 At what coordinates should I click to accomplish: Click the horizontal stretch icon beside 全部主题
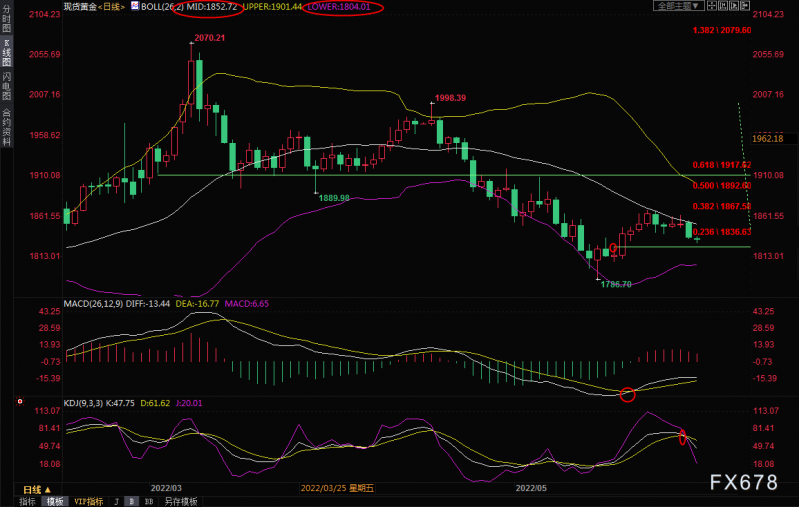712,6
